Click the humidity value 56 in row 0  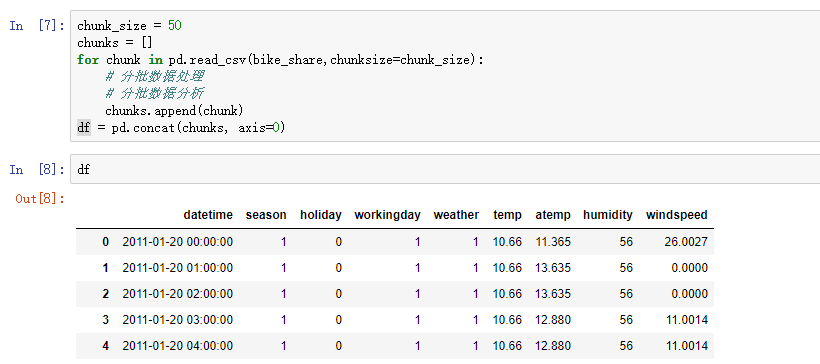tap(626, 242)
